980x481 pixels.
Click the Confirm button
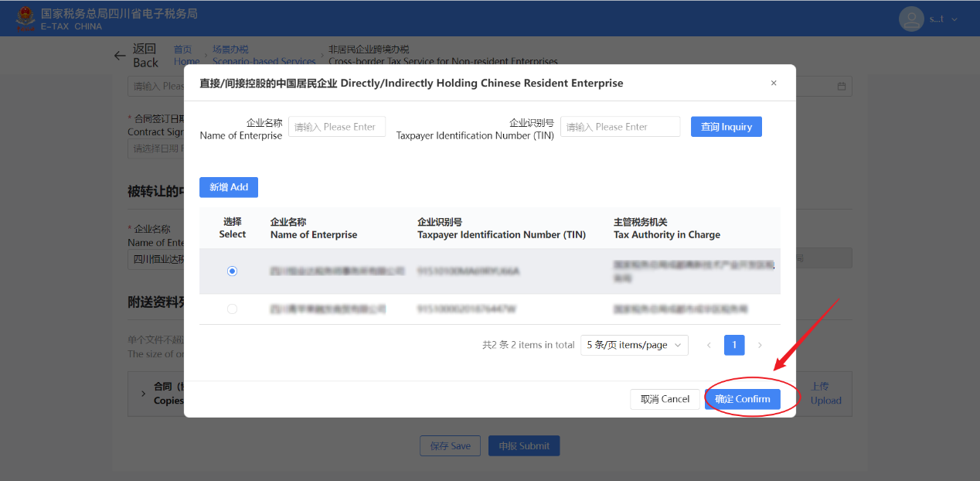(x=742, y=399)
